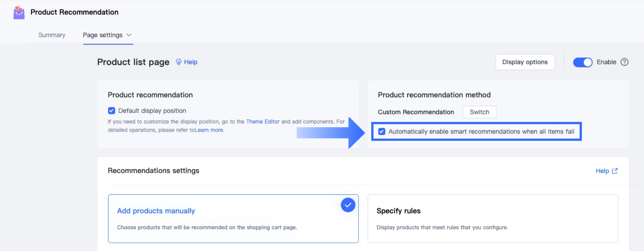The image size is (644, 251).
Task: Expand the Page settings dropdown chevron
Action: tap(129, 35)
